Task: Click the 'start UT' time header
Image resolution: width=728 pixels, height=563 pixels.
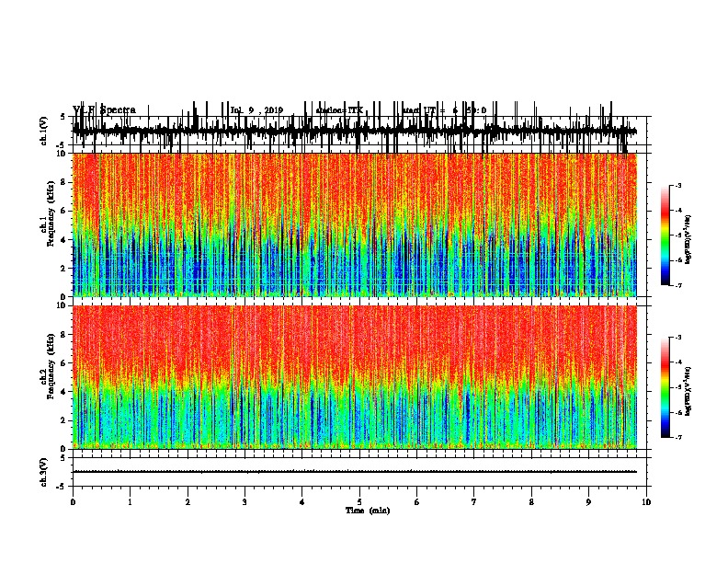Action: [444, 110]
